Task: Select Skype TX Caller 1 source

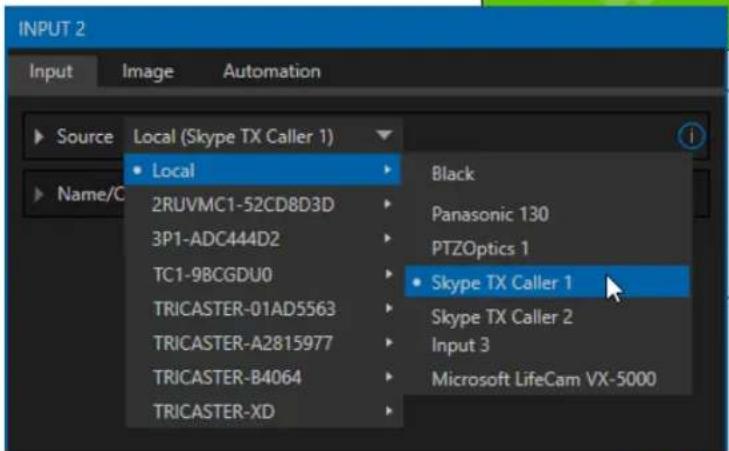Action: (548, 282)
